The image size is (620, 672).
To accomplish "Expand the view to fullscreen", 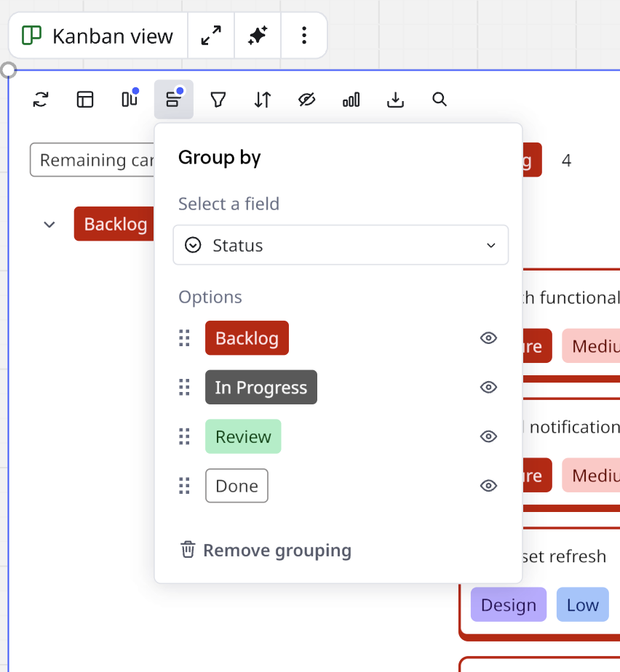I will [211, 36].
